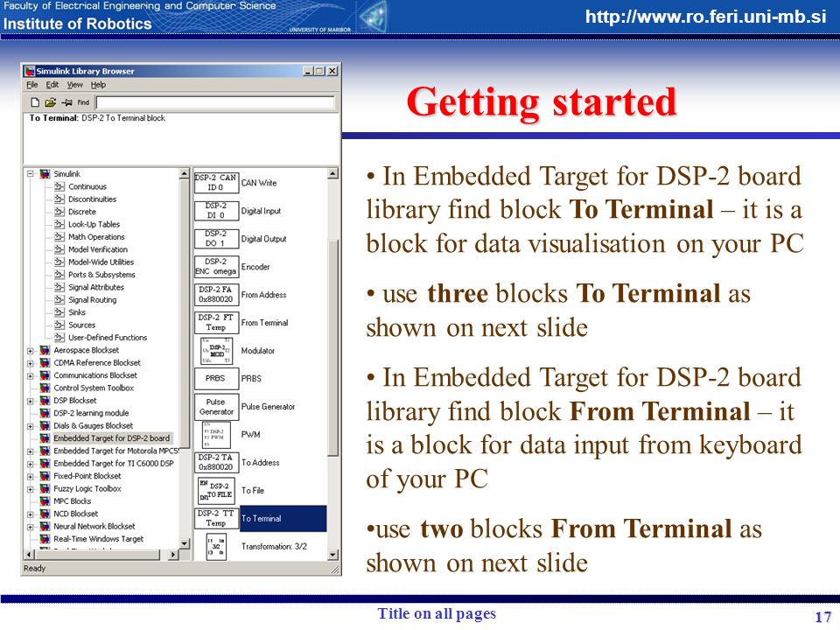Select Real-Time Windows Target library
The height and width of the screenshot is (630, 840).
point(99,539)
